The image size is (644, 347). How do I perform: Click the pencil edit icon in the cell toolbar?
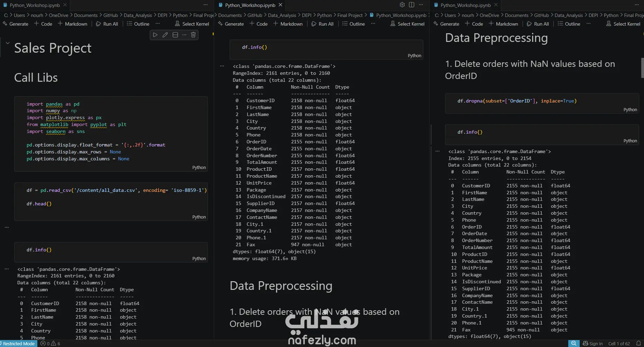(165, 35)
